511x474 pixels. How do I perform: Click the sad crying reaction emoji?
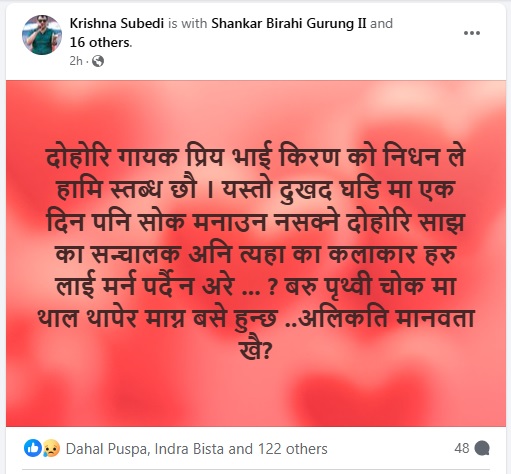(x=51, y=448)
